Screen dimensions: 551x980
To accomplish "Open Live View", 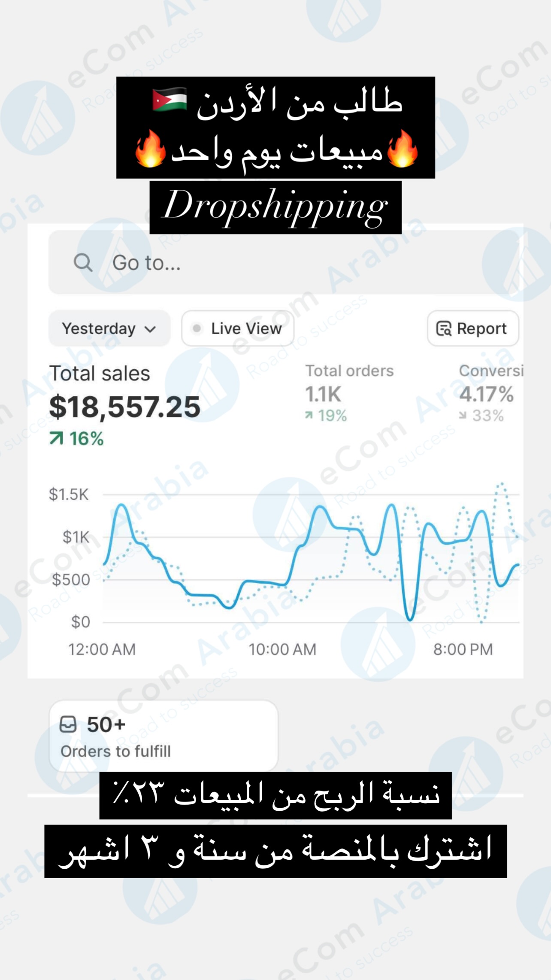I will 238,329.
